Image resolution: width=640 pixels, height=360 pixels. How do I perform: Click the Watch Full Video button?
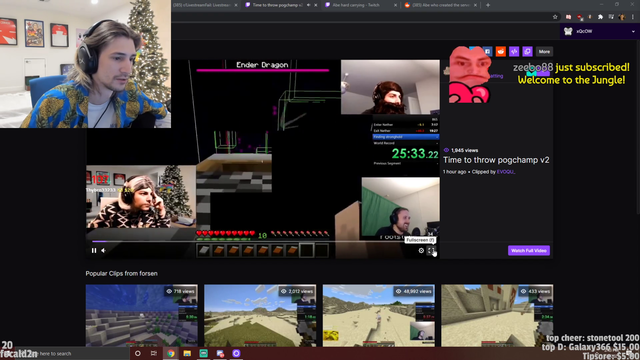[x=529, y=251]
